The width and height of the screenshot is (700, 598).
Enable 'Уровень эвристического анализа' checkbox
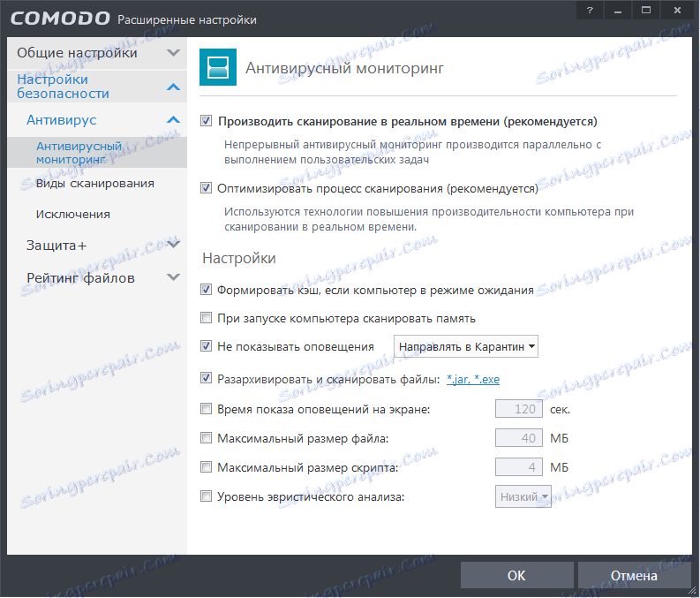[x=206, y=496]
